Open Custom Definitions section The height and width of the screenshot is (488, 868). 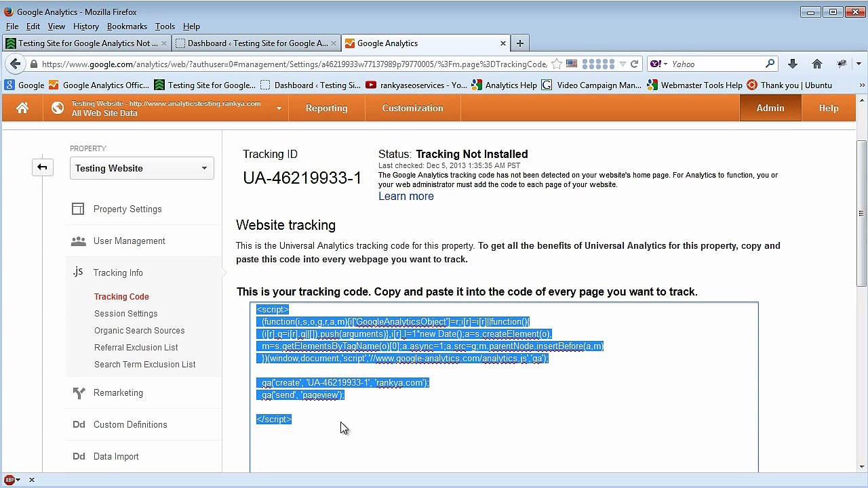tap(130, 424)
